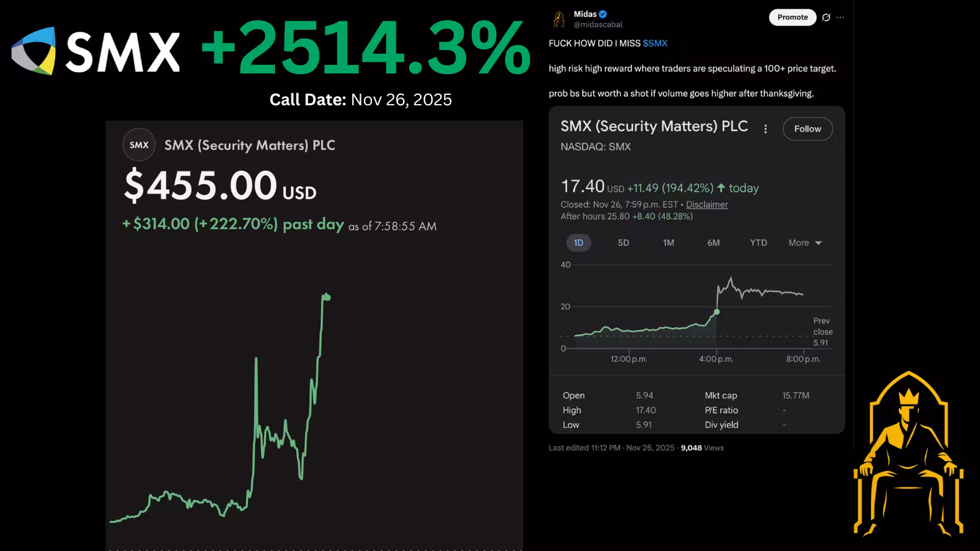Click the round SMX ticker badge
980x551 pixels.
(139, 145)
